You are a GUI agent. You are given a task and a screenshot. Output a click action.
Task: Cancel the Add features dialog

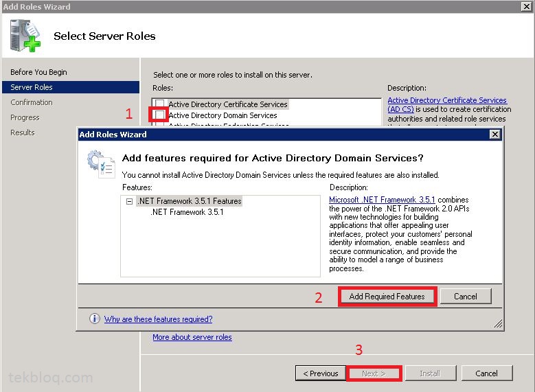466,296
